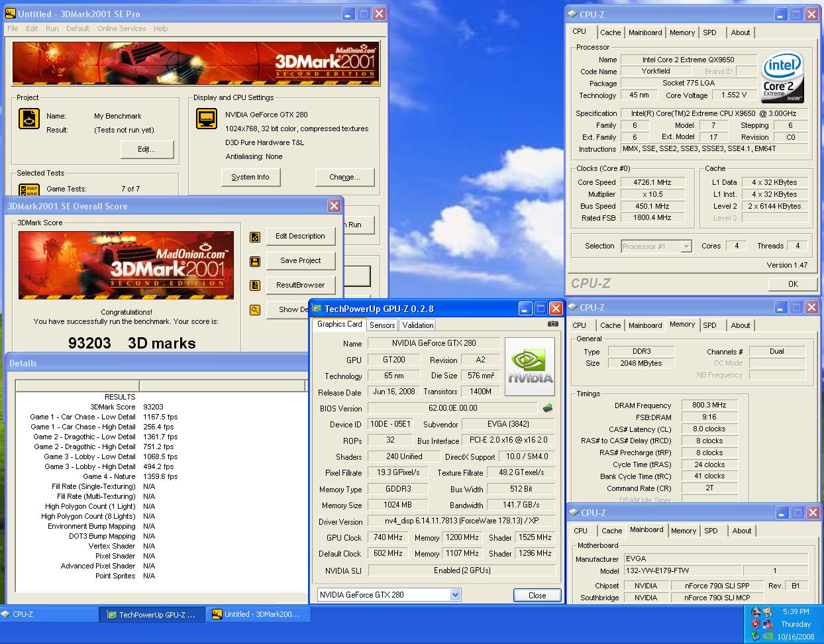Click the BIOS Version field in GPU-Z
824x644 pixels.
[x=452, y=408]
